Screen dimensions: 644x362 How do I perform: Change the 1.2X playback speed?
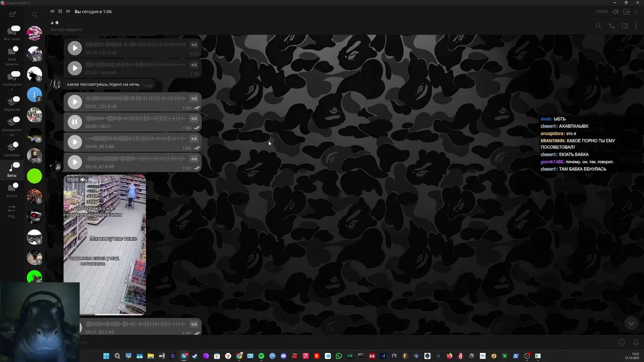point(626,12)
